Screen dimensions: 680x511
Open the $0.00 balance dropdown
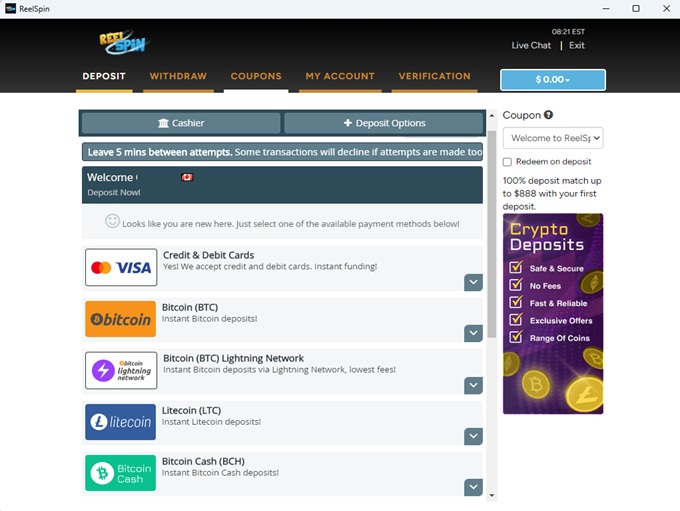[x=553, y=80]
